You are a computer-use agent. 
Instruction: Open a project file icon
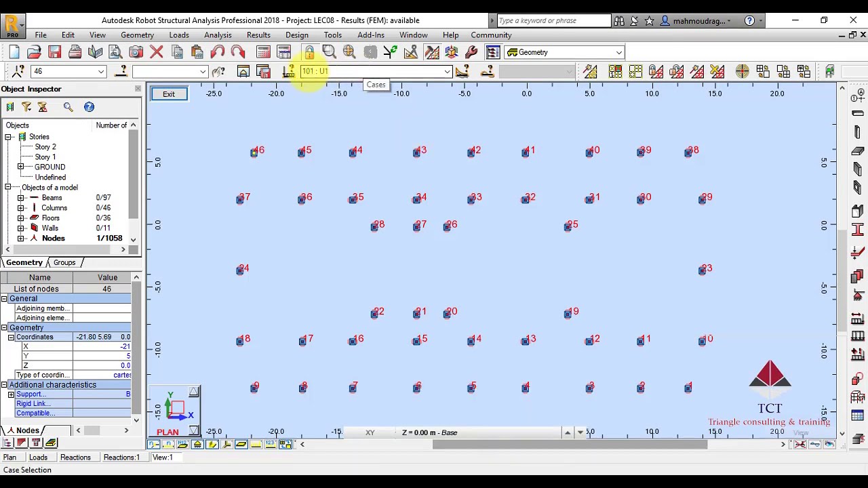34,52
